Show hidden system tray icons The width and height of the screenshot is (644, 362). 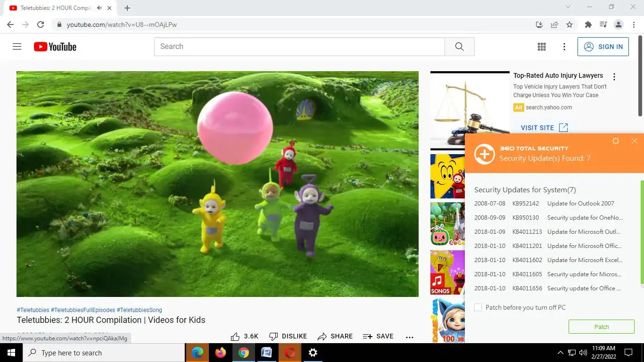pyautogui.click(x=560, y=353)
